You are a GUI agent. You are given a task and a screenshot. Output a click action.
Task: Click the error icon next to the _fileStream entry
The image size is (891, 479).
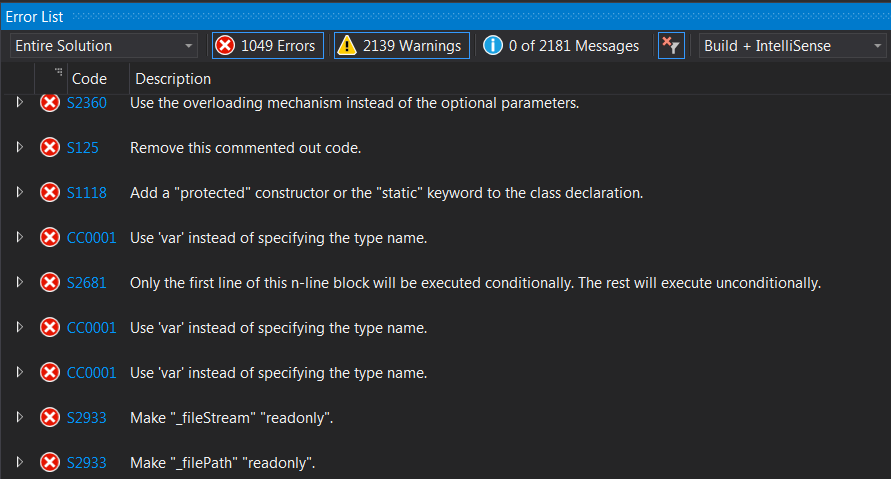(49, 418)
